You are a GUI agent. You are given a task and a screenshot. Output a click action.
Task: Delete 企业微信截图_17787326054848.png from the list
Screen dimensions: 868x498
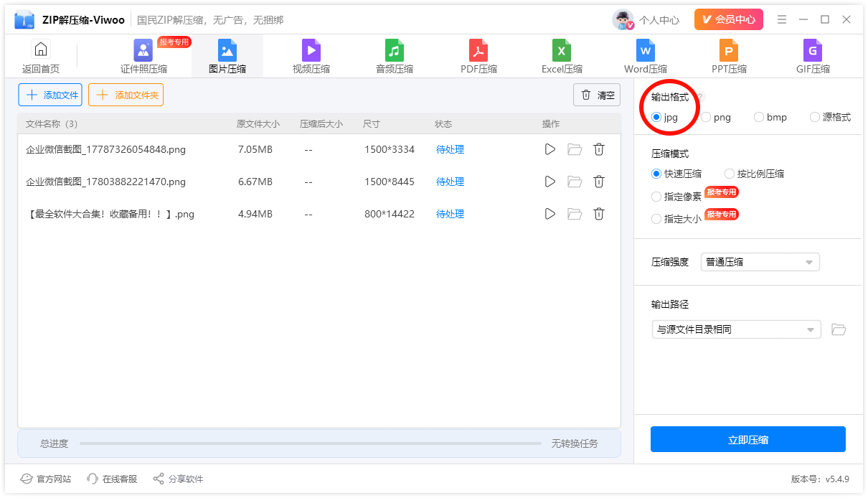click(599, 149)
